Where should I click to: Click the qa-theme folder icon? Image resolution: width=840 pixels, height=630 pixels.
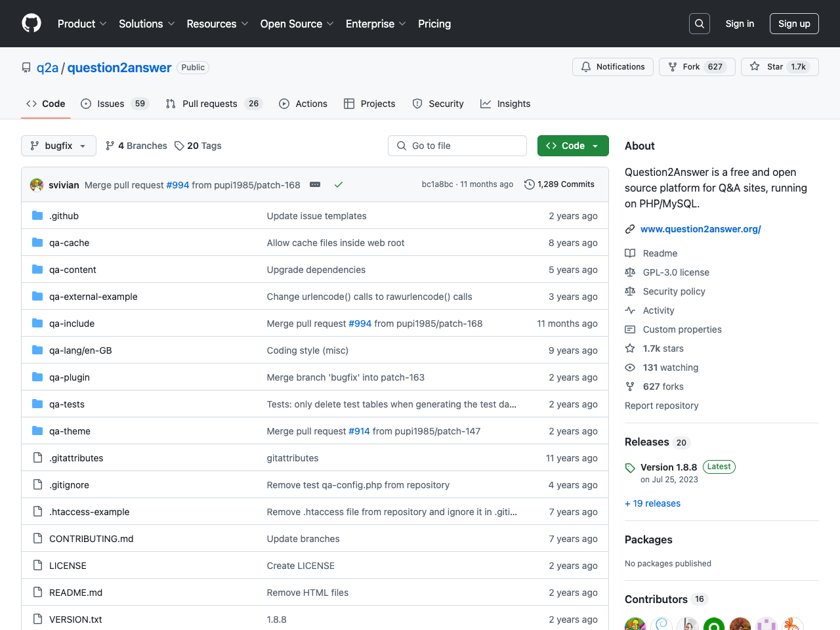click(37, 430)
